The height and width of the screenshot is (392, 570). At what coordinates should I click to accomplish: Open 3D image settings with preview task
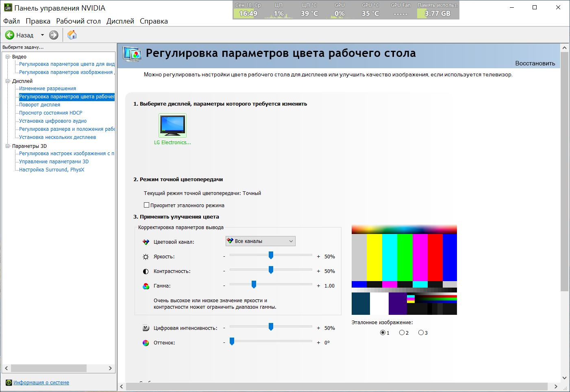pos(67,154)
